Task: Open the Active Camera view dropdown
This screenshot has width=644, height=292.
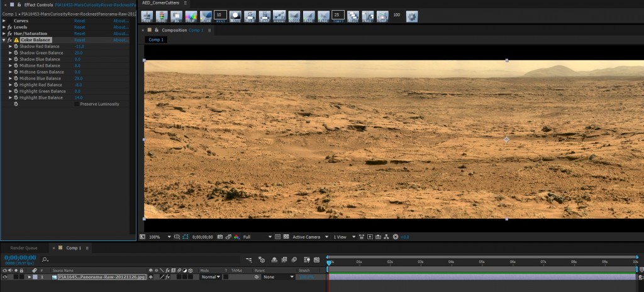Action: [x=309, y=237]
